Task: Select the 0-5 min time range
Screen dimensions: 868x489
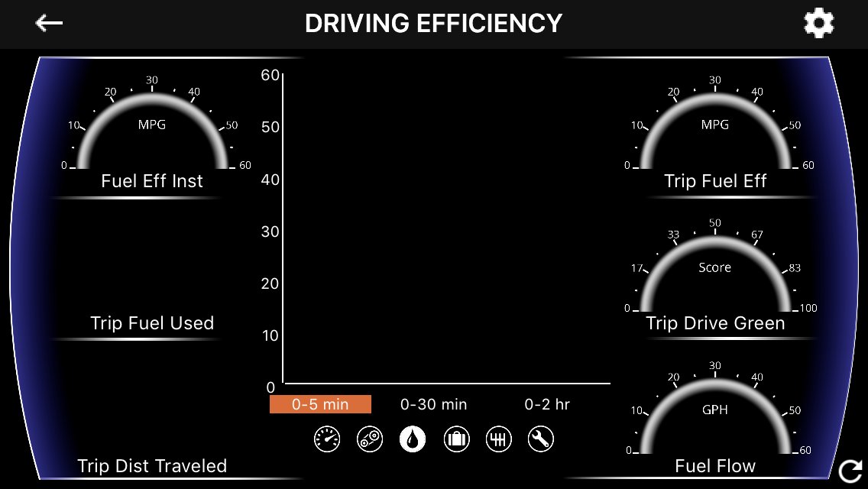Action: pyautogui.click(x=320, y=404)
